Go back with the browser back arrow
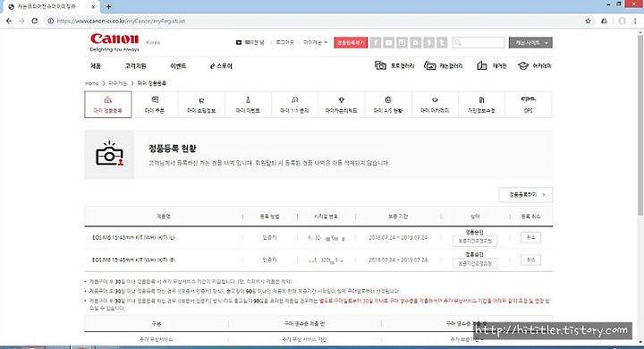 pyautogui.click(x=9, y=21)
